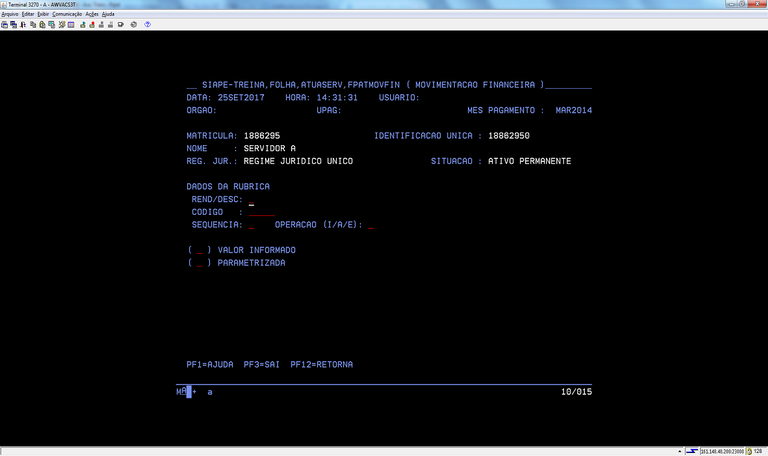The image size is (768, 456).
Task: Click the UPAG label
Action: 329,110
